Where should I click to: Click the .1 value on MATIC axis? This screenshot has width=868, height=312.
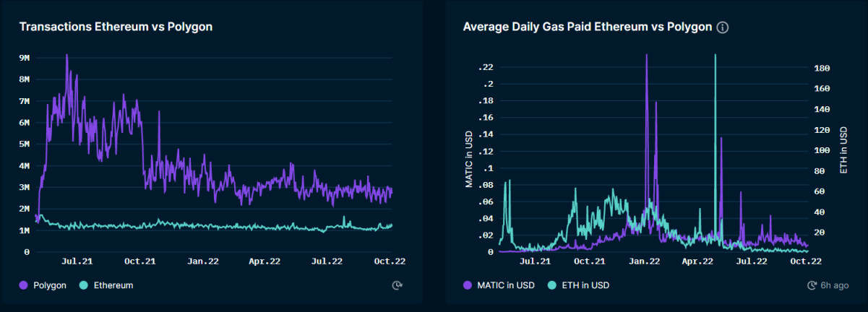click(488, 168)
